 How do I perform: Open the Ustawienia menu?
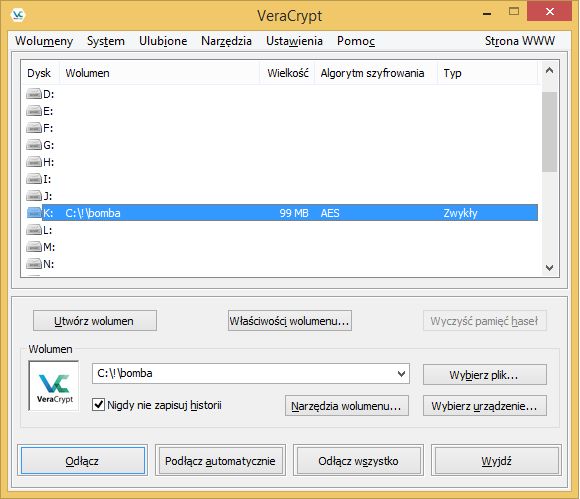tap(294, 41)
